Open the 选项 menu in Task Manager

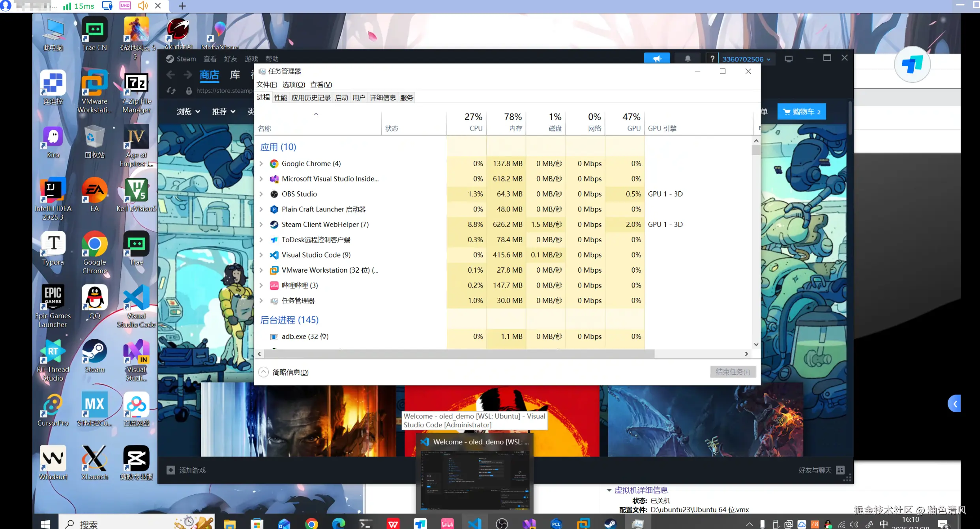[293, 84]
